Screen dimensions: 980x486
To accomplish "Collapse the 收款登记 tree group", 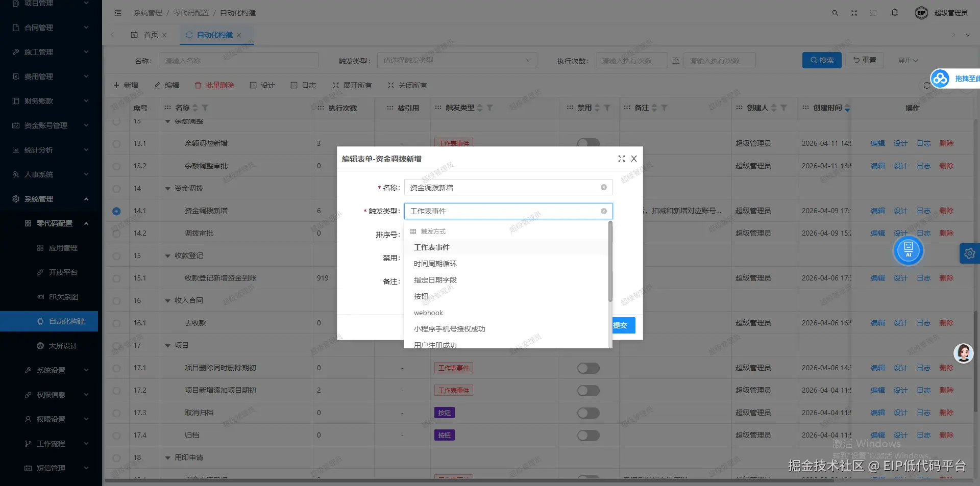I will pos(167,256).
